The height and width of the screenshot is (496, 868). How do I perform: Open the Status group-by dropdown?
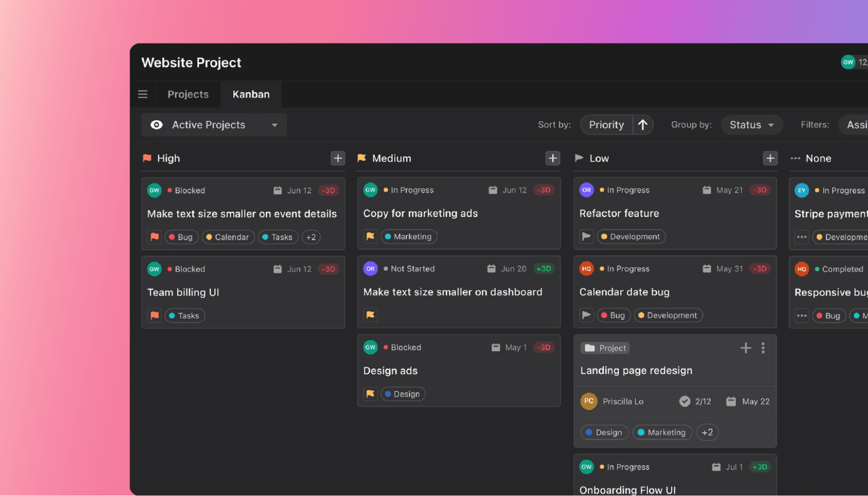(x=752, y=125)
